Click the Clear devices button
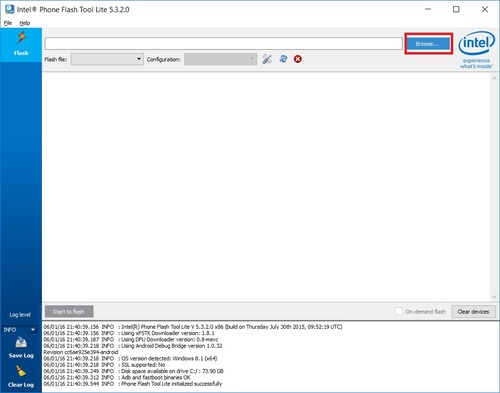Screen dimensions: 500x393 [473, 312]
